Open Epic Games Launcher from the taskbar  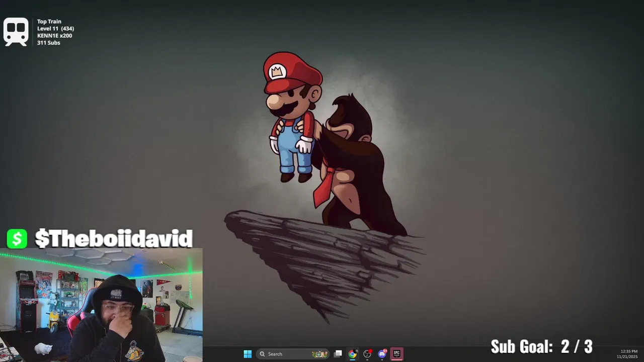(x=396, y=354)
